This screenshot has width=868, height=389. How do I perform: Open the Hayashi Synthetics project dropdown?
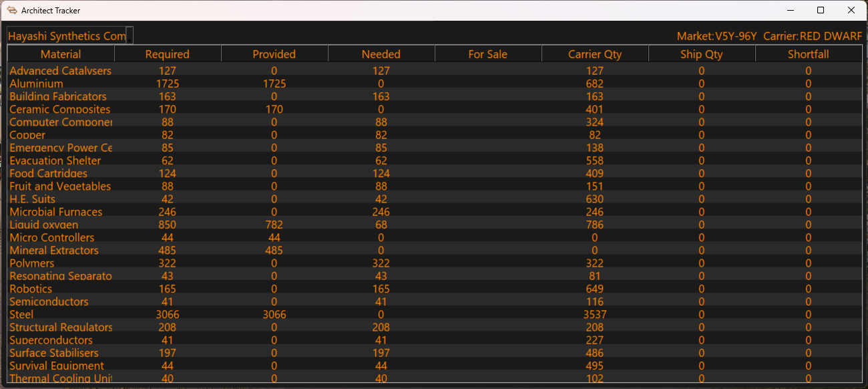tap(70, 35)
